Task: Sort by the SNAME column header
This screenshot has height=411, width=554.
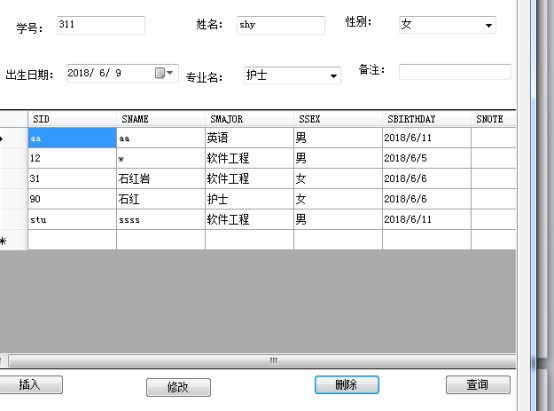Action: point(161,119)
